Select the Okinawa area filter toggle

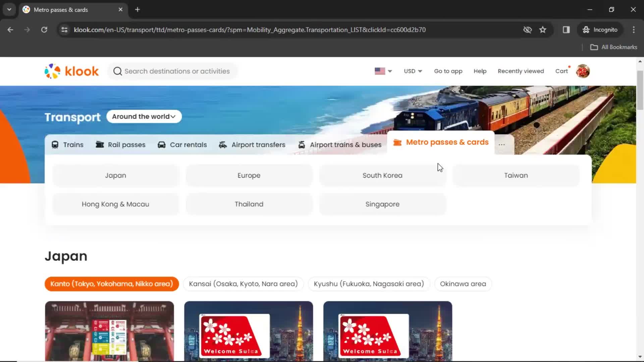(463, 284)
